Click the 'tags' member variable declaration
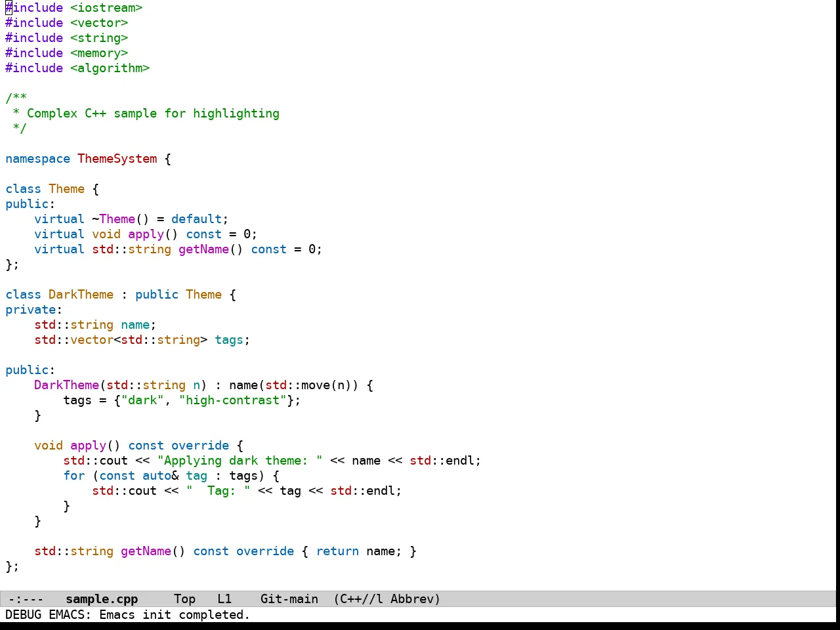840x630 pixels. tap(229, 340)
